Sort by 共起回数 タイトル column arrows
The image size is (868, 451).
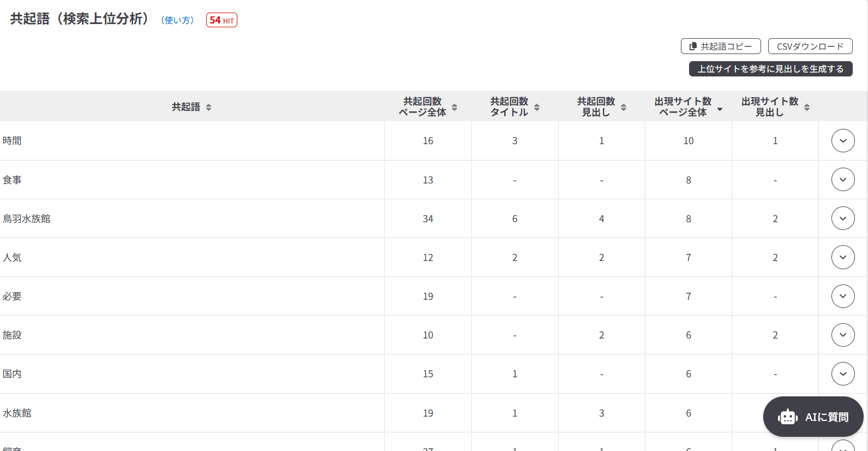coord(537,107)
